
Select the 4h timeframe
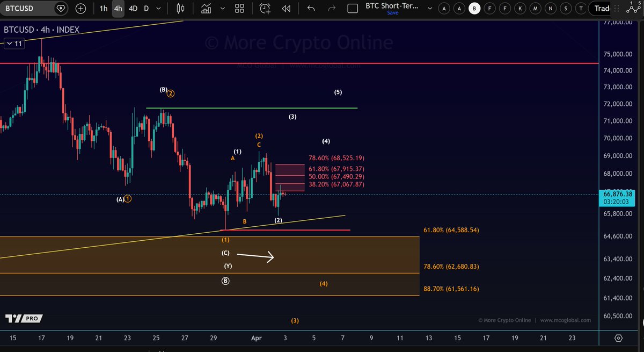click(118, 9)
